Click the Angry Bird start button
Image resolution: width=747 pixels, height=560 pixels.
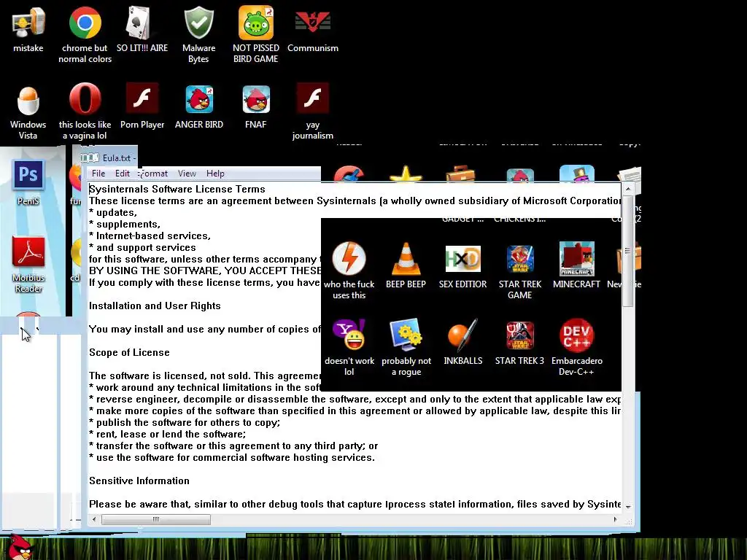click(x=19, y=547)
